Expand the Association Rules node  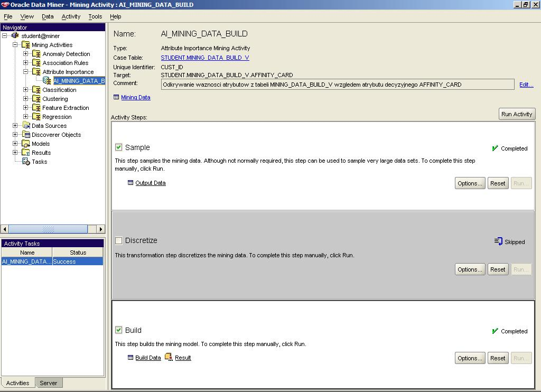point(26,62)
